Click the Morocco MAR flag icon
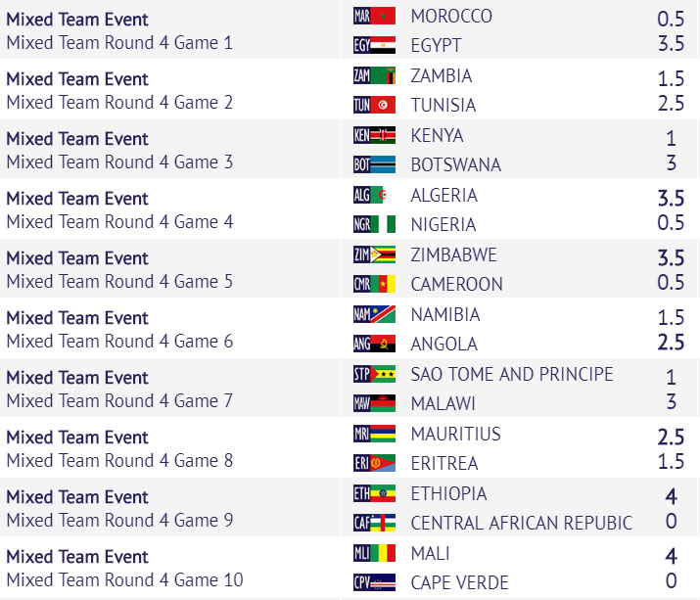Screen dimensions: 700x600 click(374, 16)
